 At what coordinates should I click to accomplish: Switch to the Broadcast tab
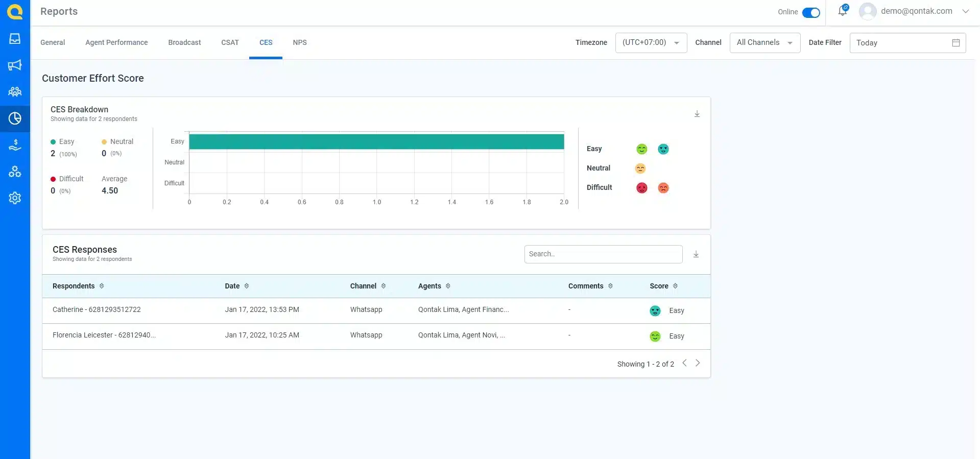[x=184, y=42]
